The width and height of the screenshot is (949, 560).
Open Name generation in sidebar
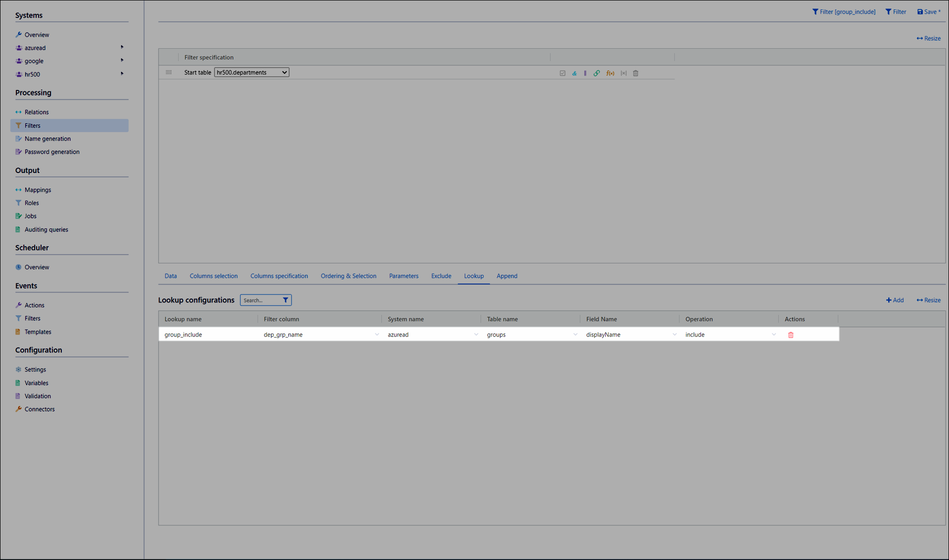pyautogui.click(x=47, y=139)
